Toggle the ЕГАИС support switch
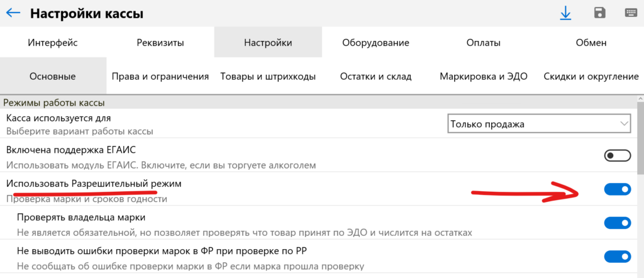The height and width of the screenshot is (278, 644). pyautogui.click(x=617, y=155)
